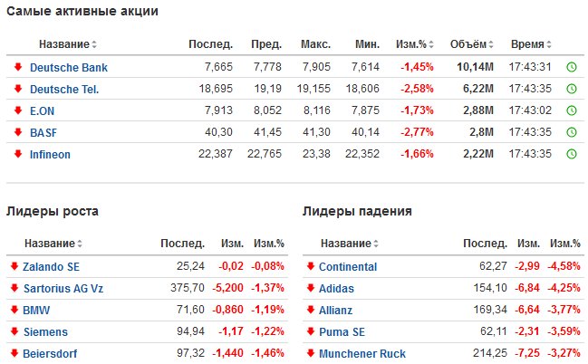Click the red down arrow beside Continental
This screenshot has height=364, width=588.
[x=310, y=266]
